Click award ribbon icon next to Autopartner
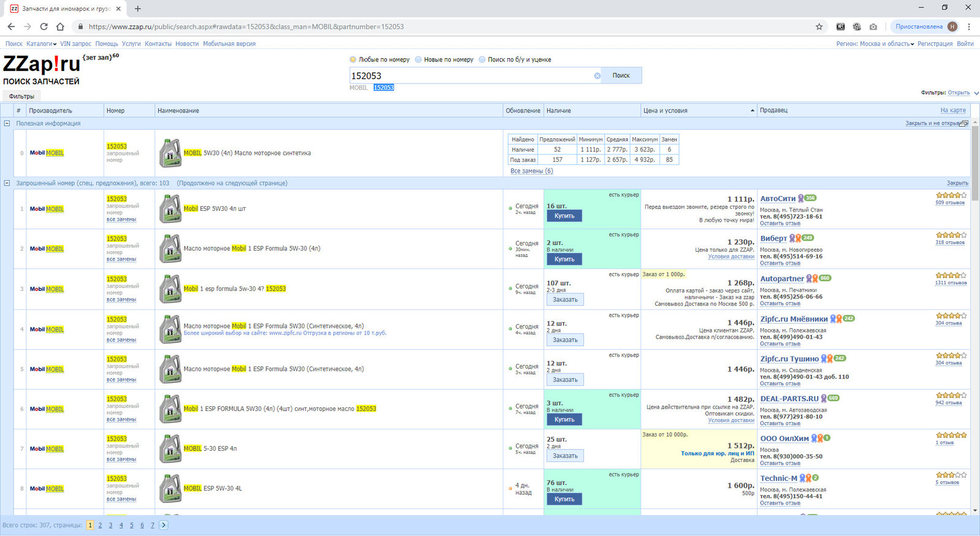 (812, 279)
